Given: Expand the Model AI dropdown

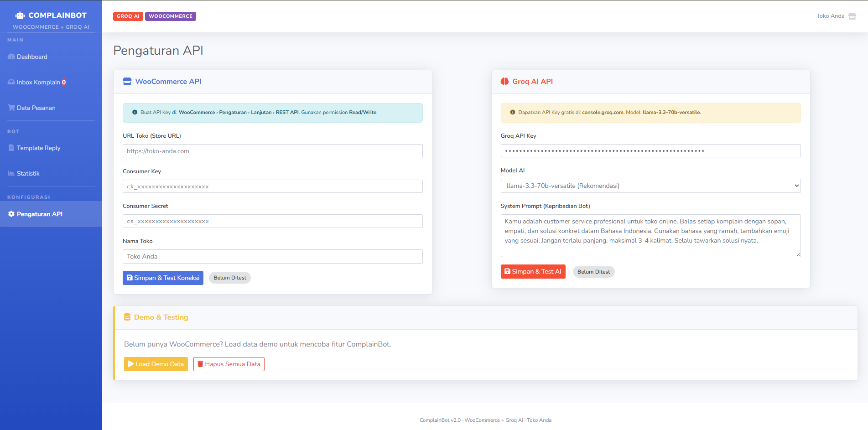Looking at the screenshot, I should click(650, 186).
